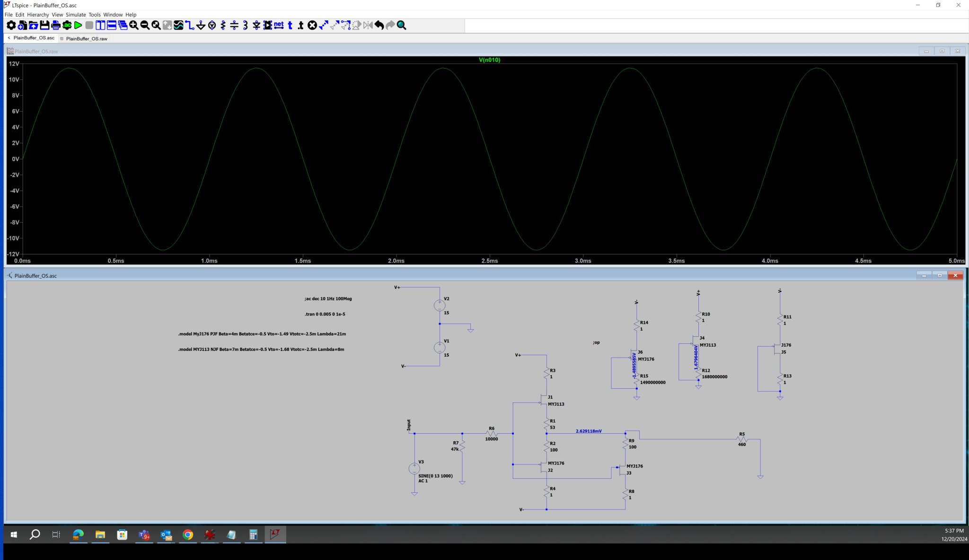Launch Google Chrome from the taskbar
Viewport: 969px width, 560px height.
coord(188,534)
